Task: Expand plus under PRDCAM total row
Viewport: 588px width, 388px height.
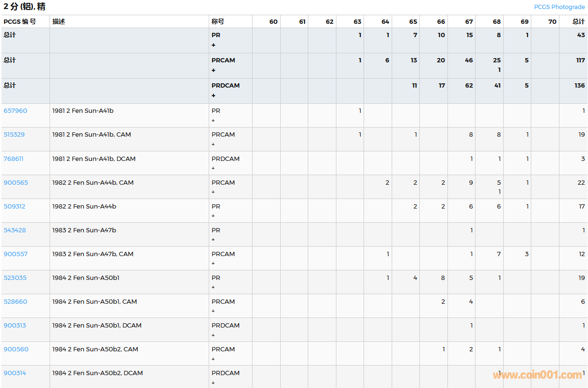Action: pos(213,96)
